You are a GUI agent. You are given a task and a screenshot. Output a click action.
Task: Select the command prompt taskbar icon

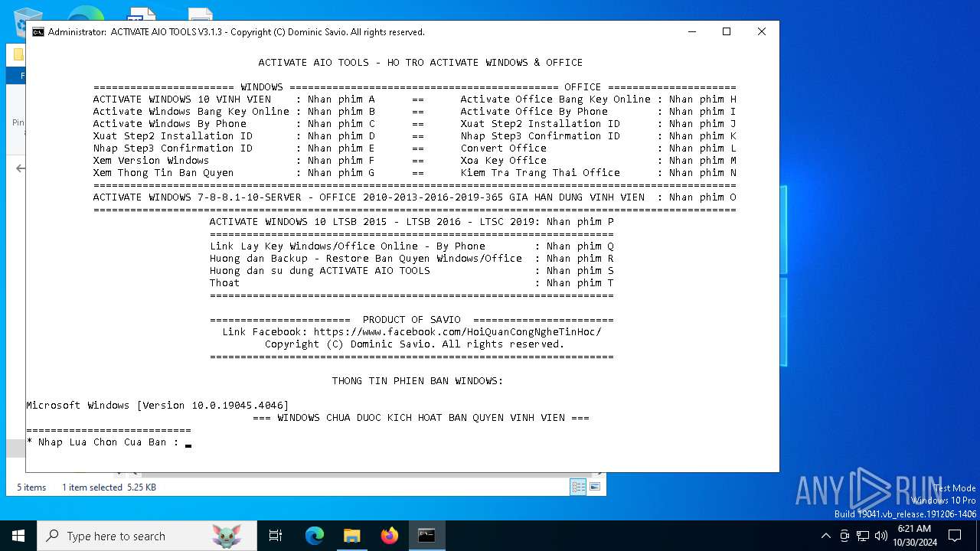(x=426, y=536)
